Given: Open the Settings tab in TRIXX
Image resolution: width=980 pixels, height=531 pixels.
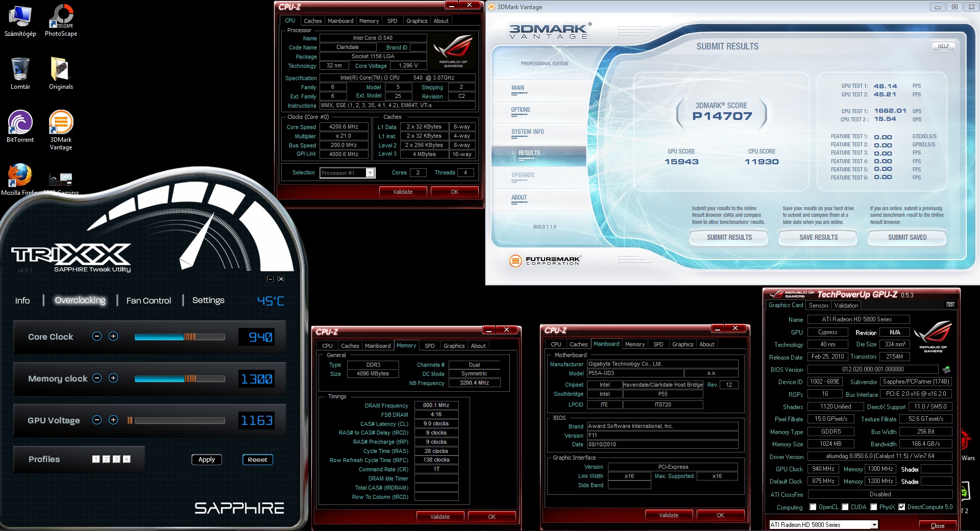Looking at the screenshot, I should 208,300.
